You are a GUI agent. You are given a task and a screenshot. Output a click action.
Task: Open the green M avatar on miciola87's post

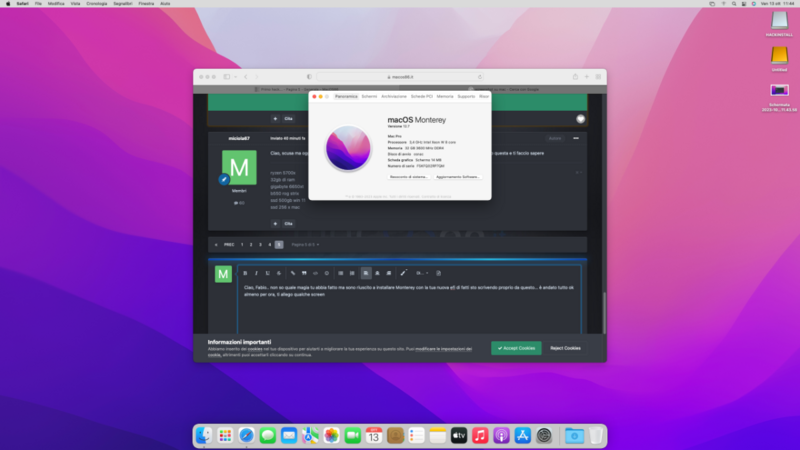(x=239, y=167)
